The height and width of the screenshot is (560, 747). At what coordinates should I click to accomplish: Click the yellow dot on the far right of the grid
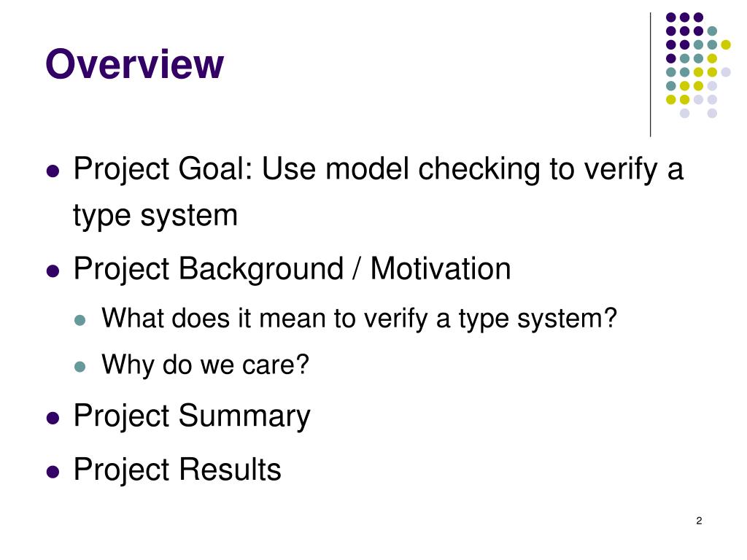726,44
